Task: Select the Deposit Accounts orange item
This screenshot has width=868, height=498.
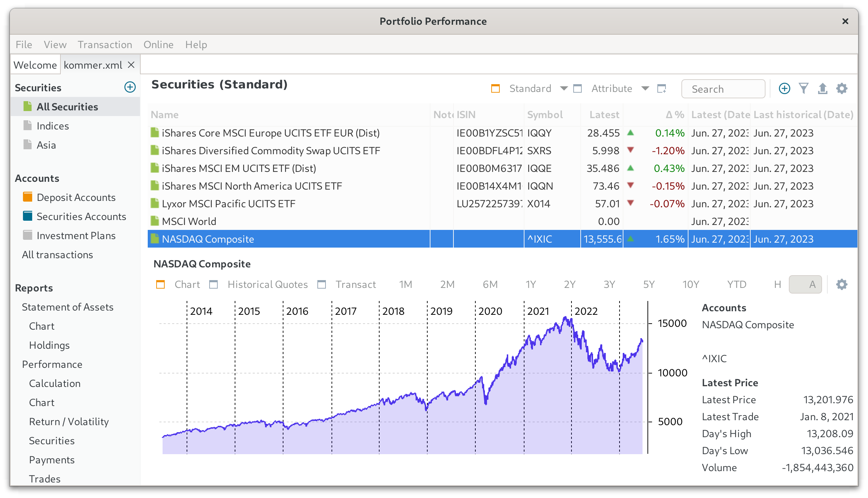Action: (76, 197)
